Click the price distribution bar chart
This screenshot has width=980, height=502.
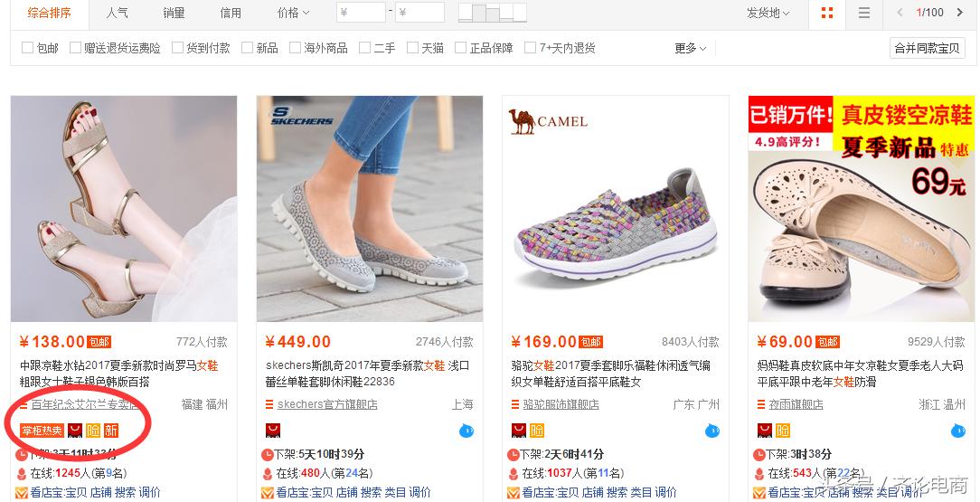(493, 13)
